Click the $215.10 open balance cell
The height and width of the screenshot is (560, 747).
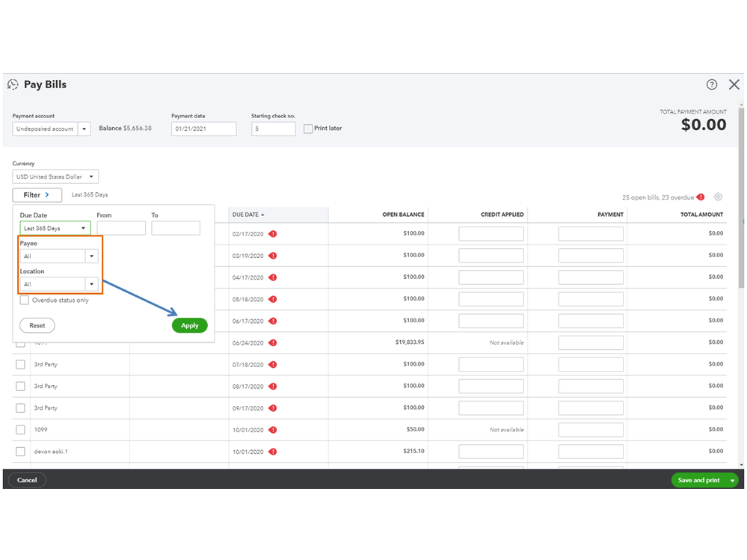[414, 451]
